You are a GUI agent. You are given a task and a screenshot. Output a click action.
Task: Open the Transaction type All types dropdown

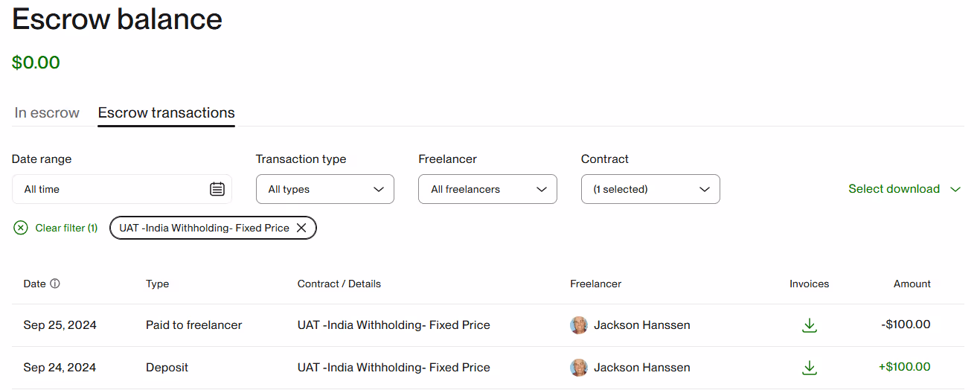[x=325, y=189]
